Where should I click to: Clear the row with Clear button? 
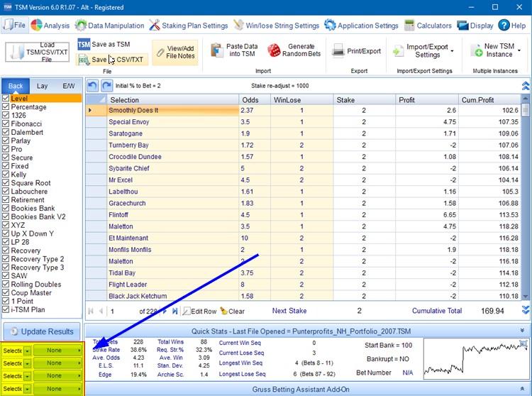pos(231,311)
